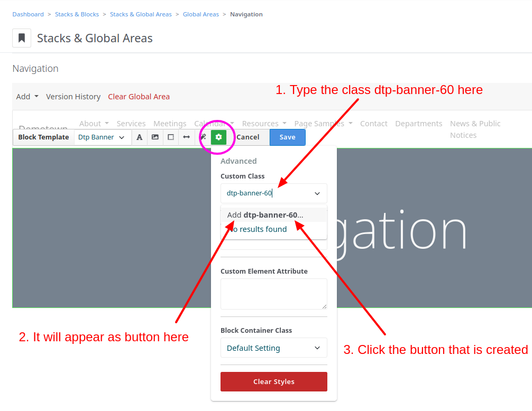This screenshot has width=532, height=411.
Task: Click inside Custom Element Attribute textarea
Action: click(x=273, y=294)
